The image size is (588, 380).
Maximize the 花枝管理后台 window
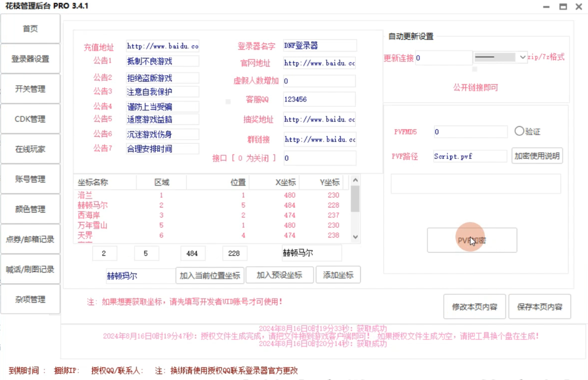click(x=563, y=7)
